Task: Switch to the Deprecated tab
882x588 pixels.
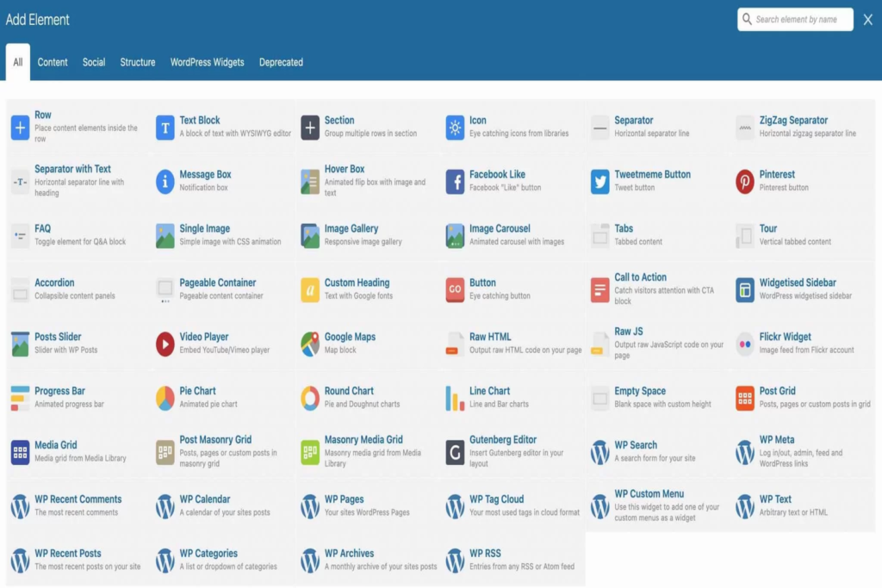Action: point(281,62)
